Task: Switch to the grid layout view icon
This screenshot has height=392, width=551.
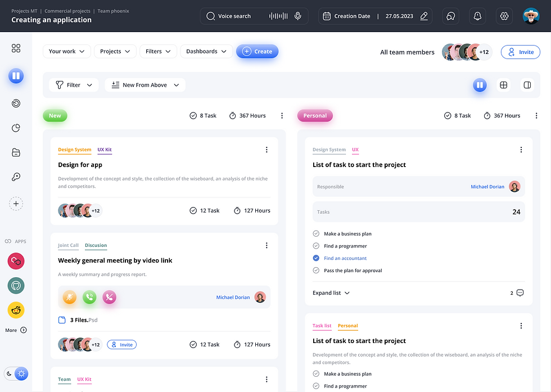Action: 503,85
